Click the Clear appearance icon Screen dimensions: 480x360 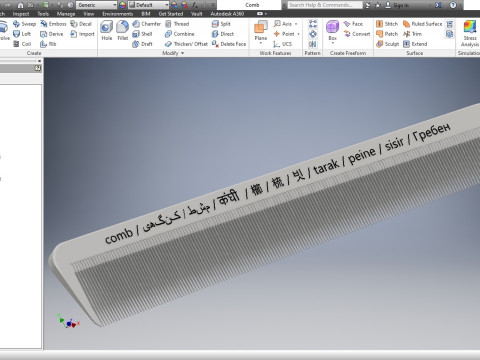coord(184,5)
